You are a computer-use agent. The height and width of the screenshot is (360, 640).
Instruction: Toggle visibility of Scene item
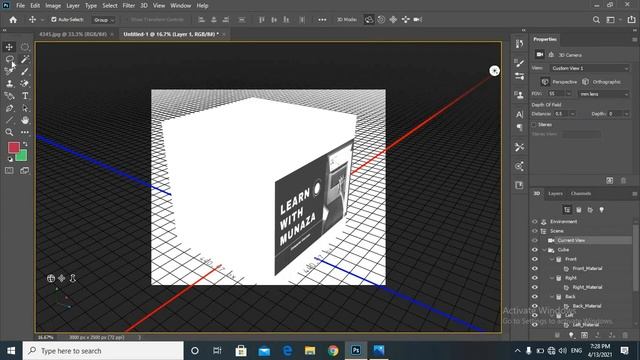coord(535,231)
